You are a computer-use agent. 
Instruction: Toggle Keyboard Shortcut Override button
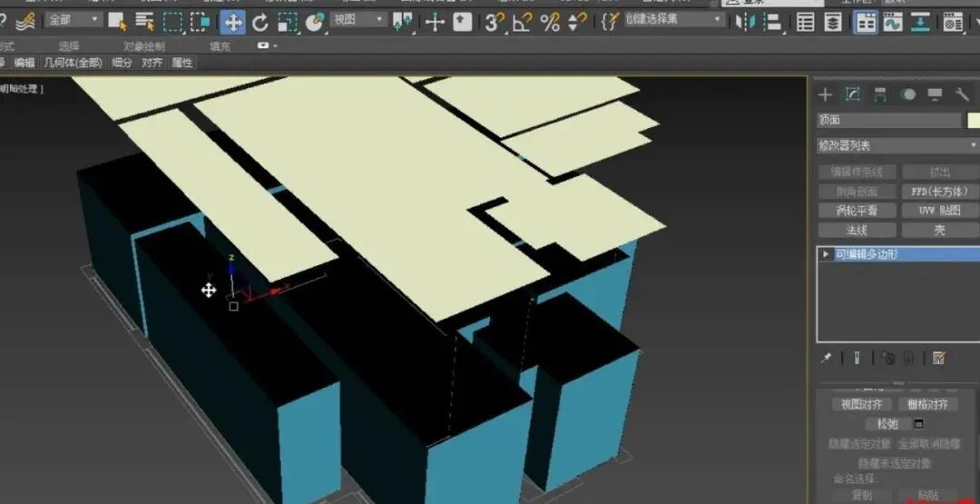coord(463,23)
